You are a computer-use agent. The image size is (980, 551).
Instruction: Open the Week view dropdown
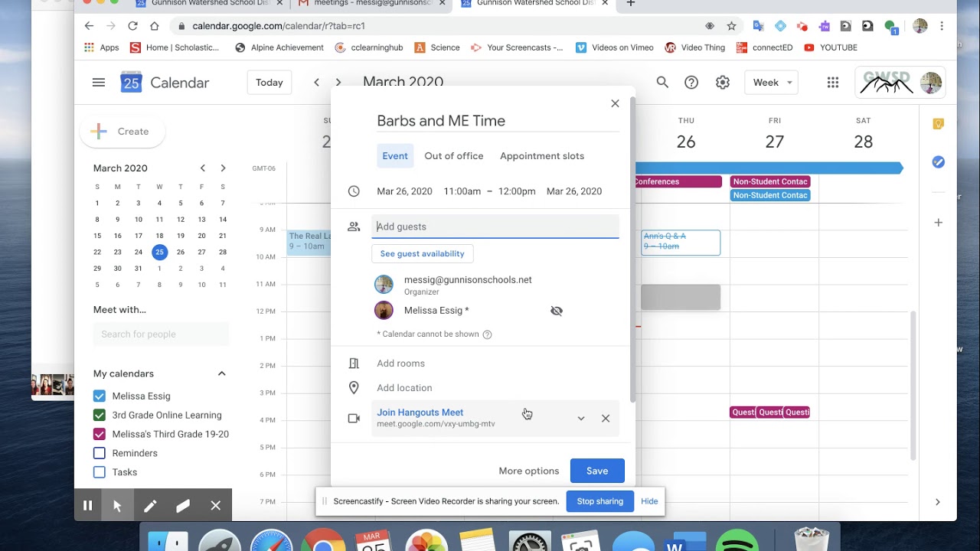tap(772, 83)
